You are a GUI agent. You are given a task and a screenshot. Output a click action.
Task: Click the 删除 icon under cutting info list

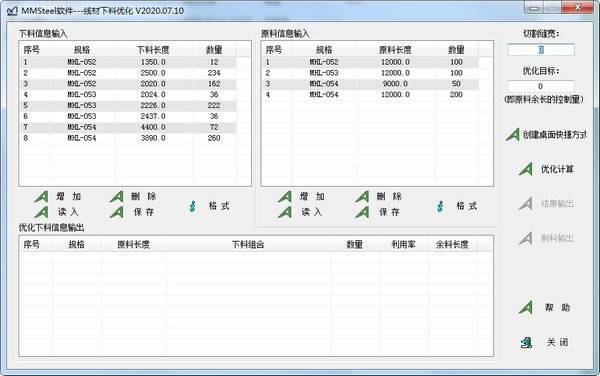pyautogui.click(x=117, y=197)
